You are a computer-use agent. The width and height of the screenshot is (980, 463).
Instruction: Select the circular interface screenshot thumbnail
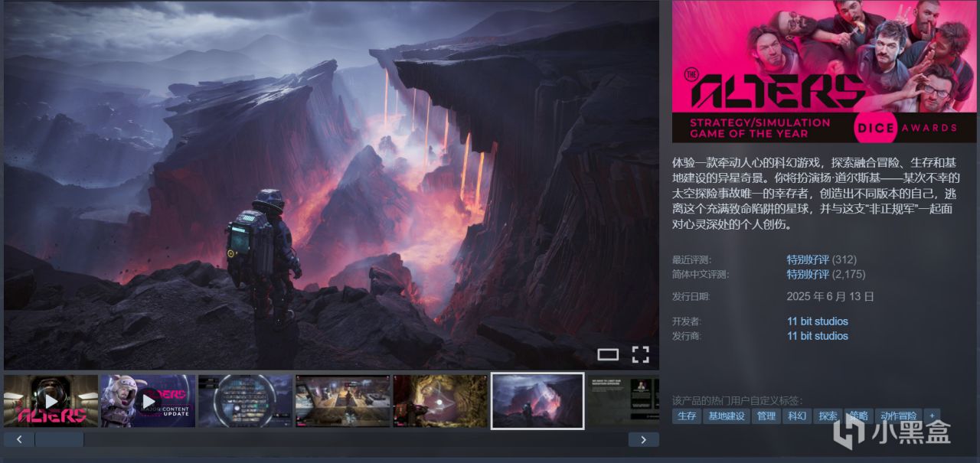[245, 401]
